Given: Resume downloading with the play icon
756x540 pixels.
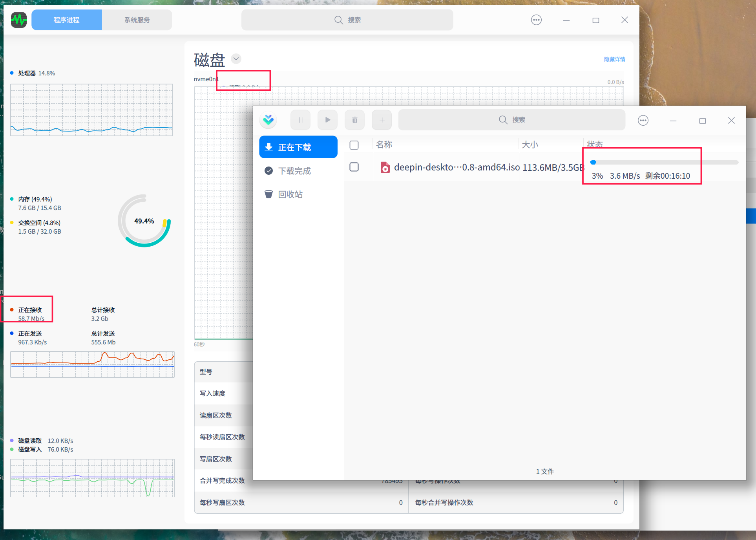Looking at the screenshot, I should click(327, 120).
